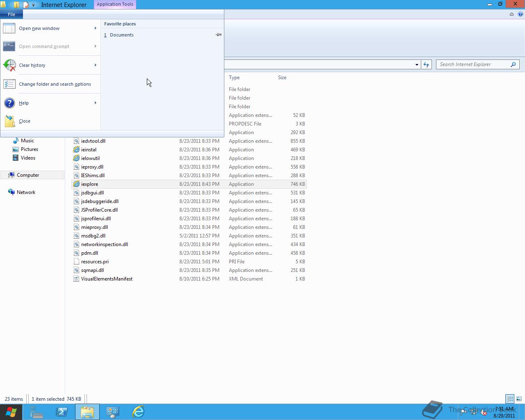Expand the Help submenu arrow

(x=96, y=103)
